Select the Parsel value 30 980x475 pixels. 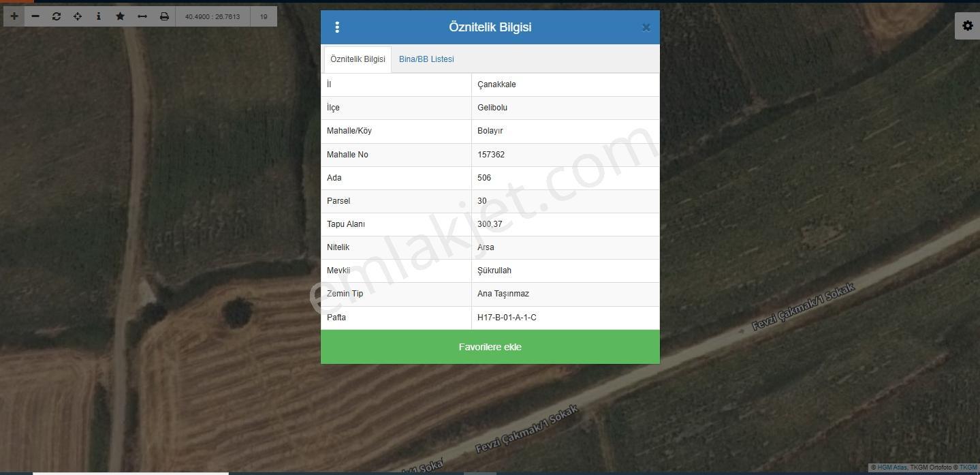565,201
